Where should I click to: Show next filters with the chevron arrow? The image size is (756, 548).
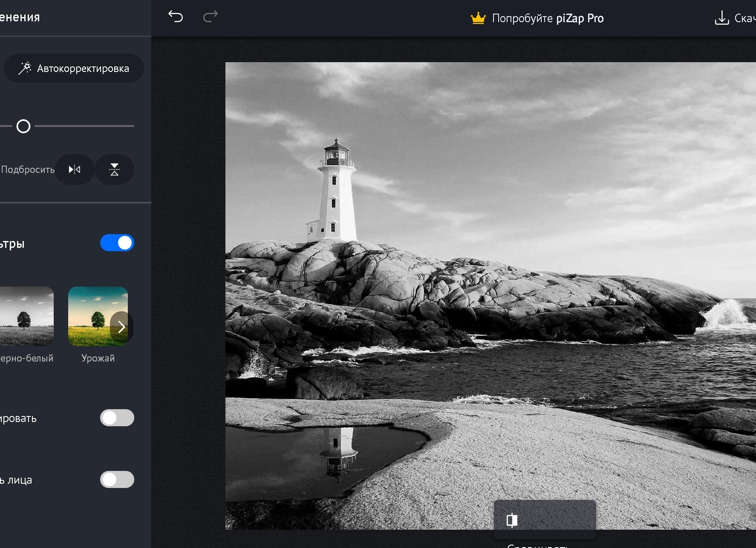[x=121, y=327]
